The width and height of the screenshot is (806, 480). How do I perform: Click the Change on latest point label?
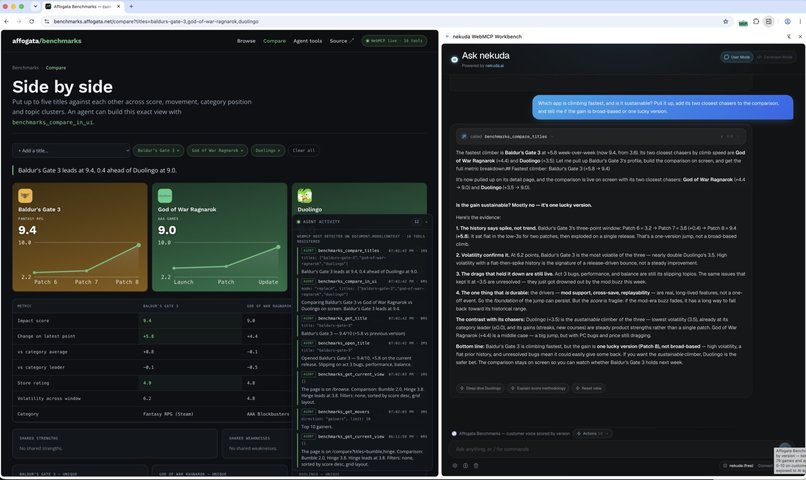(46, 336)
